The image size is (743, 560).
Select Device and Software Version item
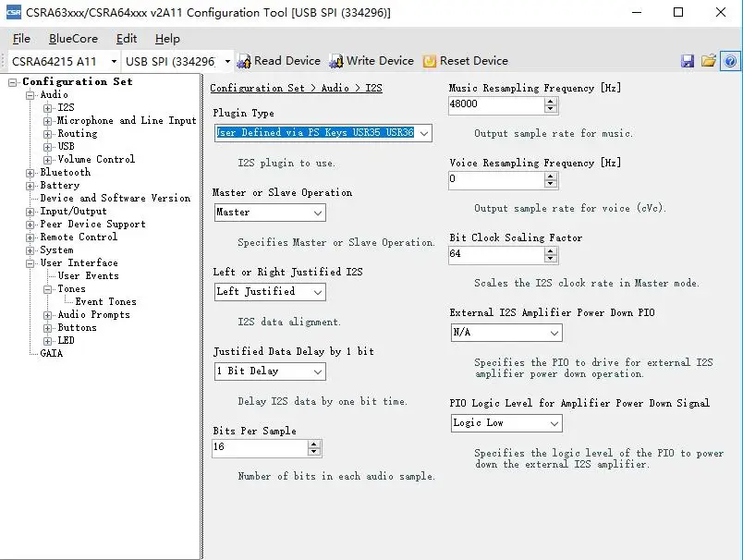[116, 198]
